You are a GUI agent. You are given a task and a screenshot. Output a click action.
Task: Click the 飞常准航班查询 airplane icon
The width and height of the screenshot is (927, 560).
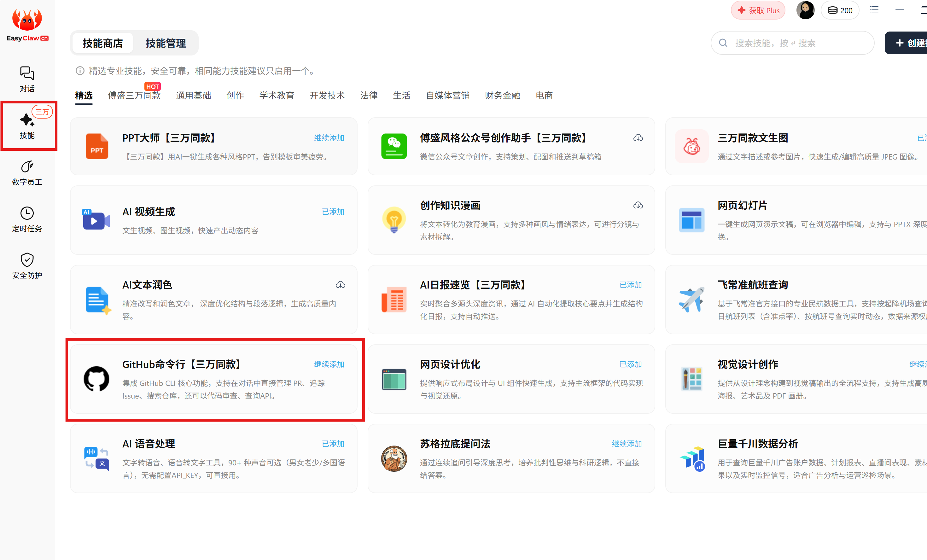click(x=691, y=299)
